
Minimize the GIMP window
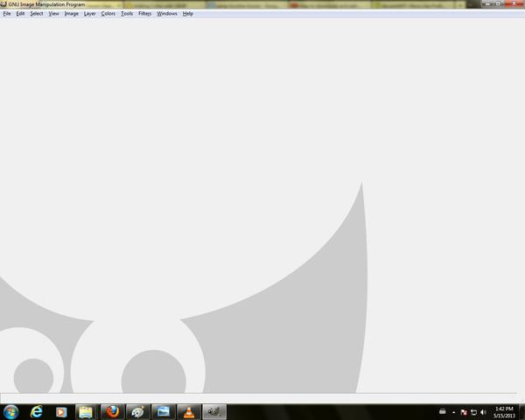click(488, 3)
